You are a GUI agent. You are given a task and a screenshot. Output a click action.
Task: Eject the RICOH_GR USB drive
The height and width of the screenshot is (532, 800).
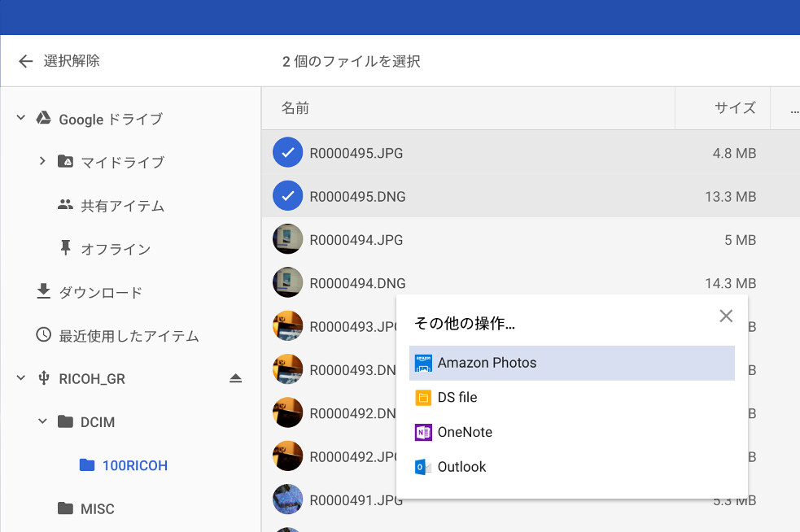(x=235, y=378)
